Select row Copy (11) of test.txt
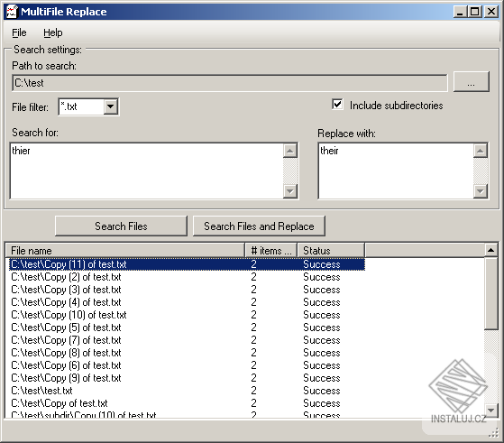The image size is (504, 443). point(187,264)
